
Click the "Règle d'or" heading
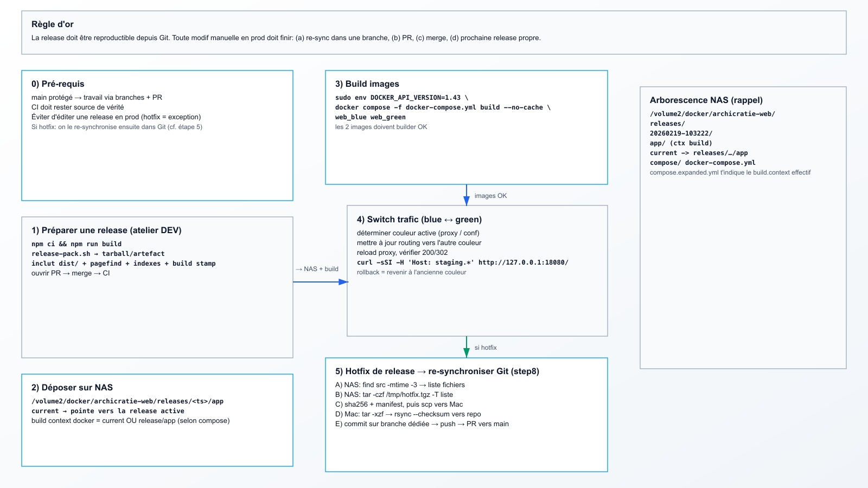[53, 24]
